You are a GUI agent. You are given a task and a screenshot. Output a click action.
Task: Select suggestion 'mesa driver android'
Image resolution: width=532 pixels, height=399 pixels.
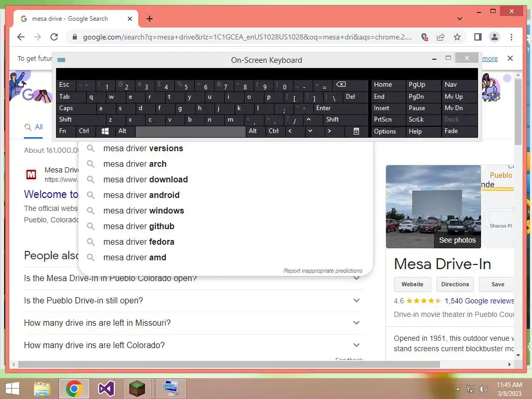pyautogui.click(x=225, y=195)
